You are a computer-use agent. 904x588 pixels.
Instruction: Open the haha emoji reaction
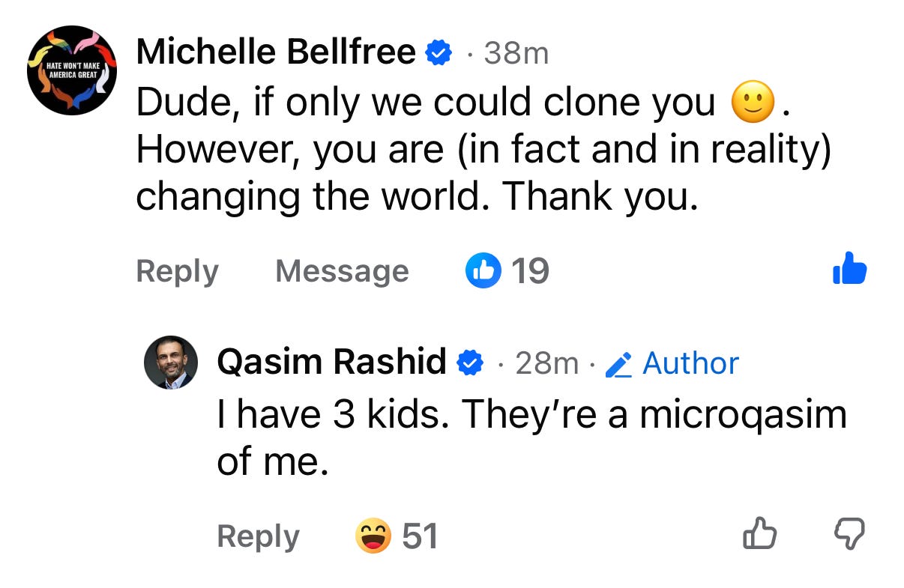tap(373, 536)
